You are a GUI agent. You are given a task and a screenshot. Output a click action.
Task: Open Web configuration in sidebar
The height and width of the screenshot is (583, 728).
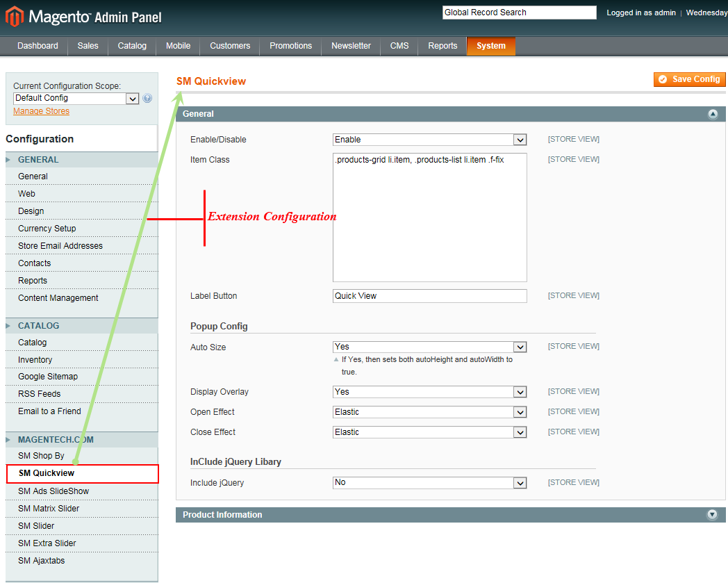[x=82, y=194]
